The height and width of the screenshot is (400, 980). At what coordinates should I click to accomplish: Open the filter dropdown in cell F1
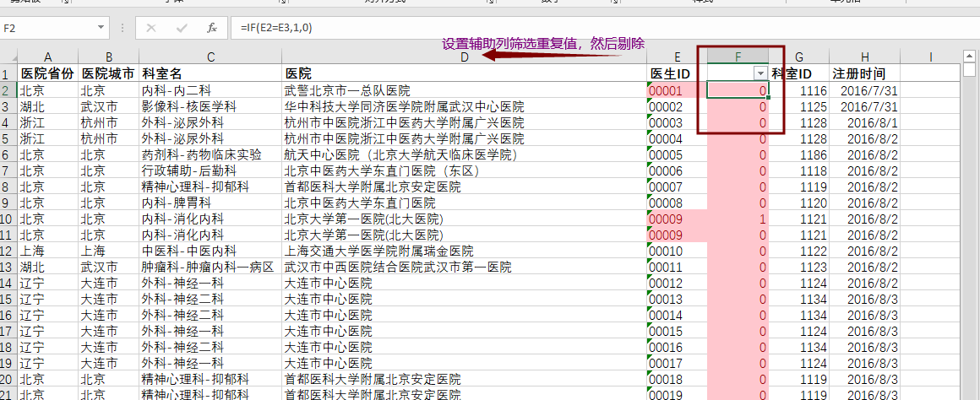pyautogui.click(x=760, y=73)
